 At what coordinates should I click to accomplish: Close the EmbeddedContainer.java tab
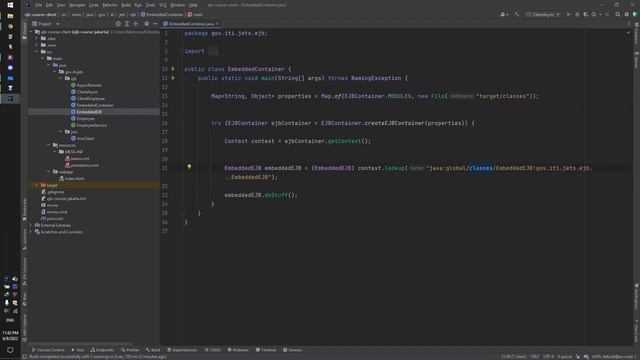[217, 24]
